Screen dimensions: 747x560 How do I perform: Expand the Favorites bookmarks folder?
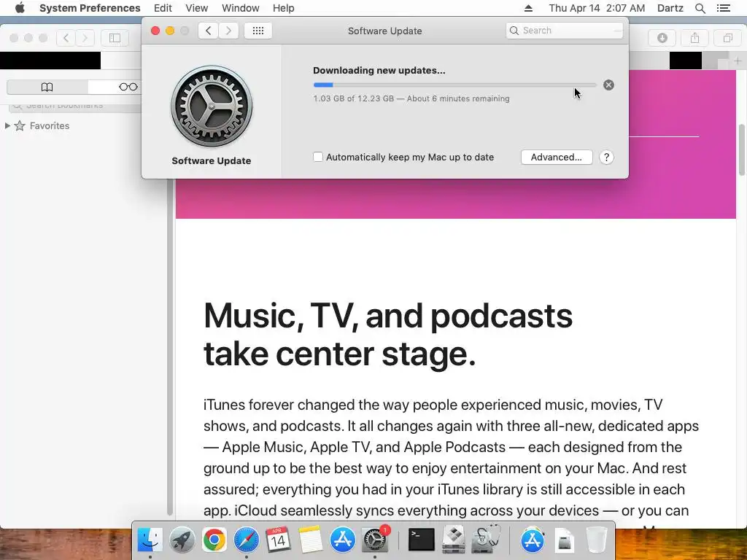[x=7, y=125]
